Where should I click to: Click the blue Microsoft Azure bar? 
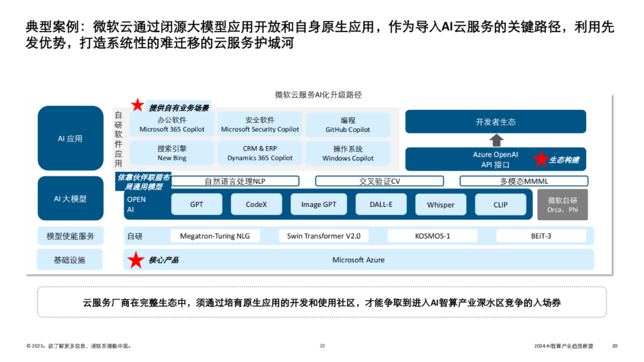point(358,259)
